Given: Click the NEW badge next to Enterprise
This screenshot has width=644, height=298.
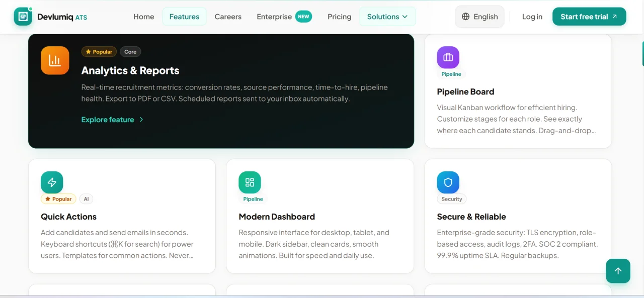Looking at the screenshot, I should (303, 17).
